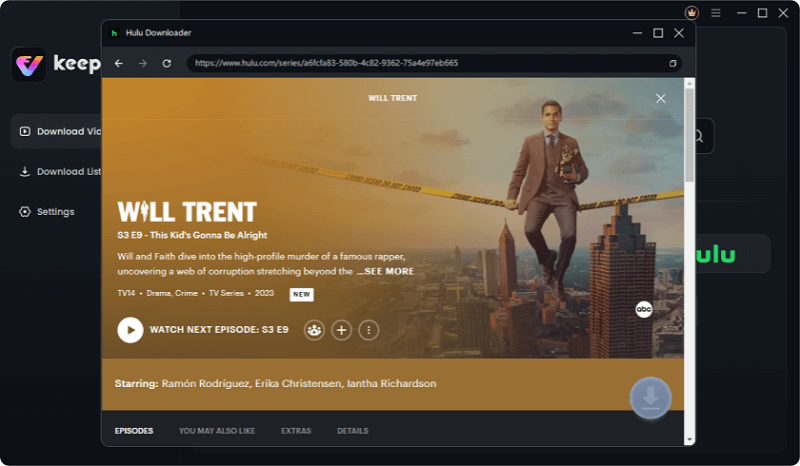Open the watch party group icon
This screenshot has width=800, height=466.
coord(314,330)
